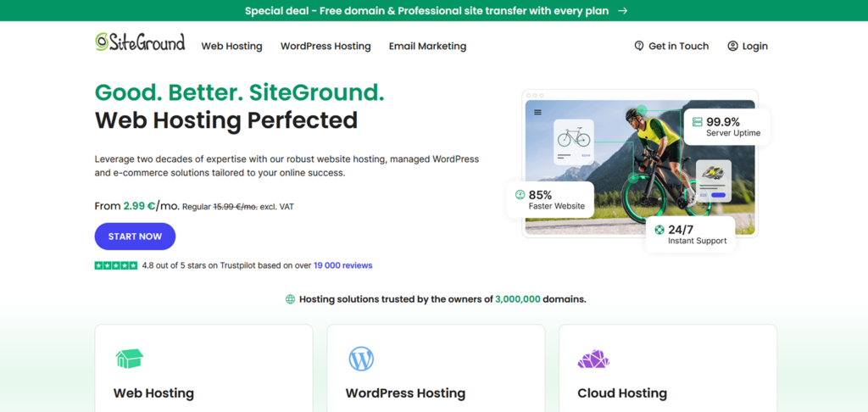Click the helmet product card in hero image
Viewport: 868px width, 412px height.
coord(713,181)
